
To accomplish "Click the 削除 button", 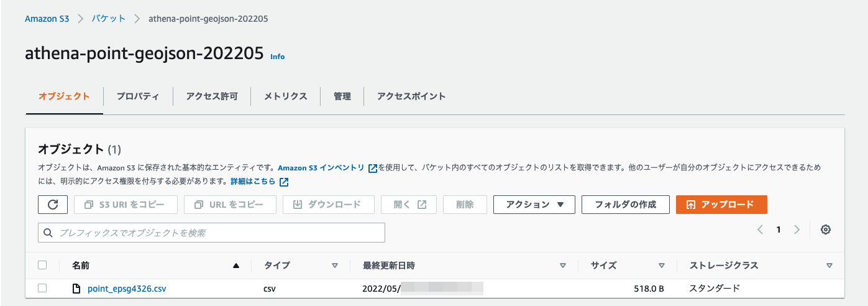I will (465, 205).
